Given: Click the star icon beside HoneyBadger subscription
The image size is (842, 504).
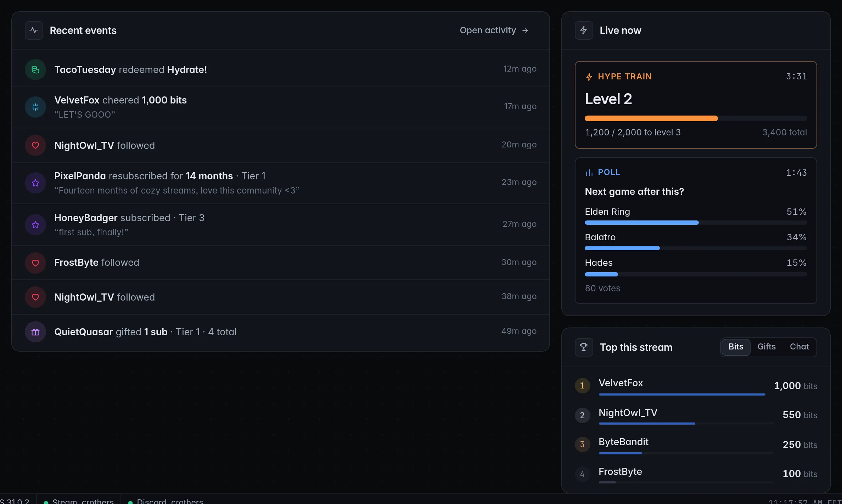Looking at the screenshot, I should click(x=35, y=225).
